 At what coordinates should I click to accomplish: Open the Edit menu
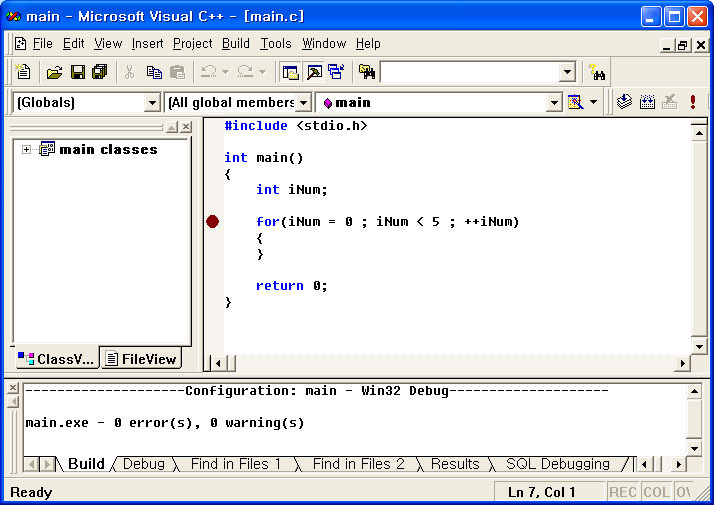pyautogui.click(x=73, y=44)
